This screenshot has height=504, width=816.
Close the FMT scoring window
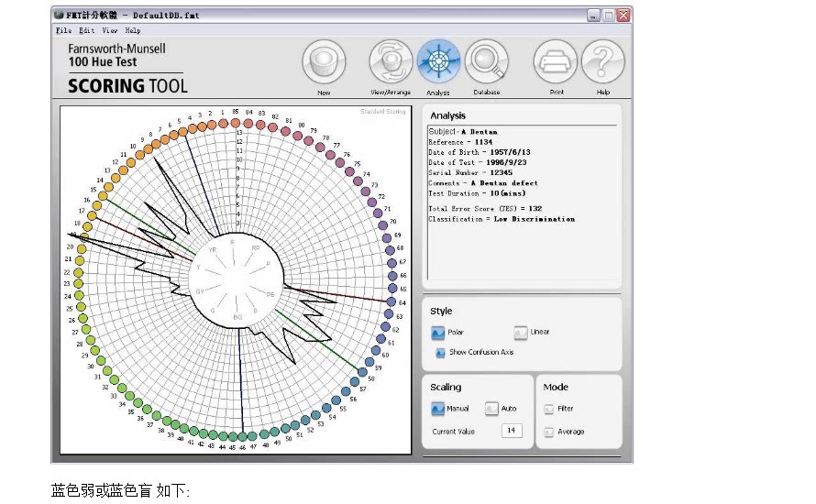[x=623, y=16]
